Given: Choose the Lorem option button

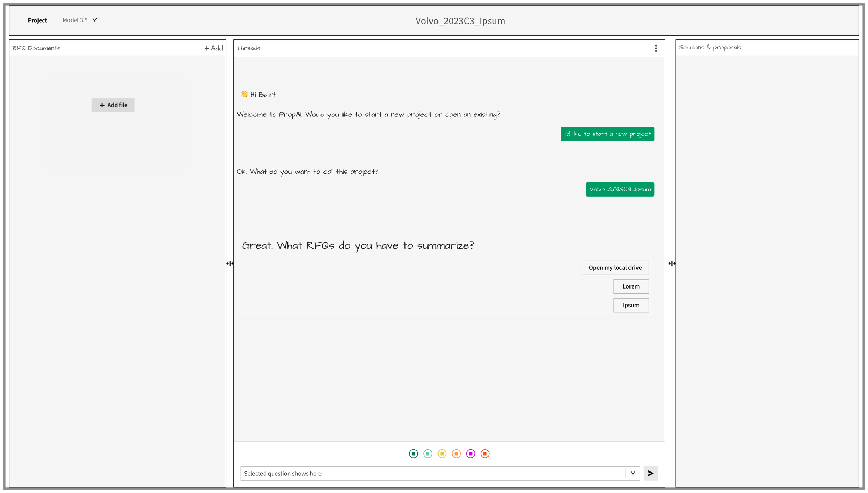Looking at the screenshot, I should click(x=631, y=286).
